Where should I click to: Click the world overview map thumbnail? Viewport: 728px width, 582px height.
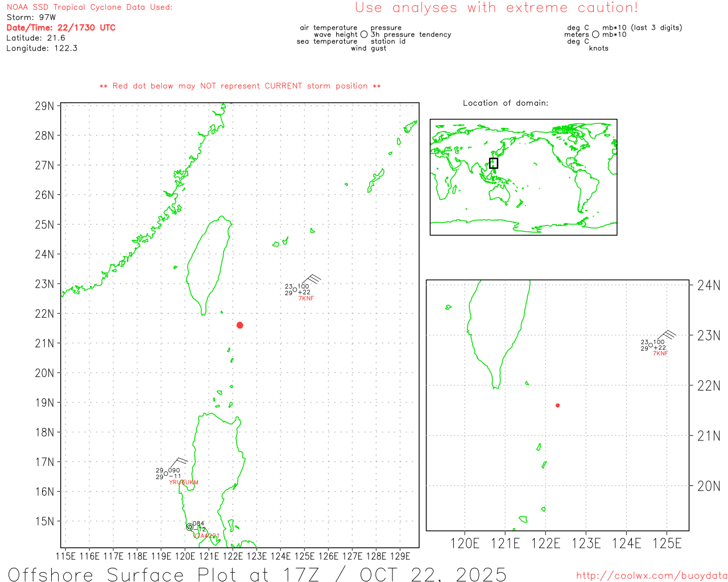coord(523,177)
